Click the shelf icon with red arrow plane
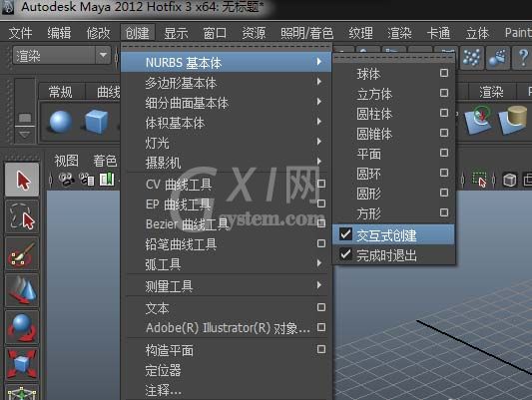This screenshot has width=532, height=400. tap(479, 120)
